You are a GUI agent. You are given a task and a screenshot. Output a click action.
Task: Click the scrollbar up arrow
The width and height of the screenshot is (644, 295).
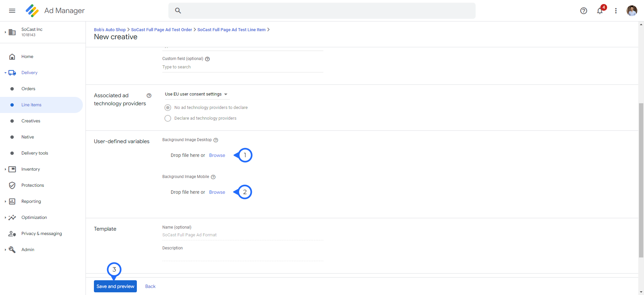coord(641,24)
